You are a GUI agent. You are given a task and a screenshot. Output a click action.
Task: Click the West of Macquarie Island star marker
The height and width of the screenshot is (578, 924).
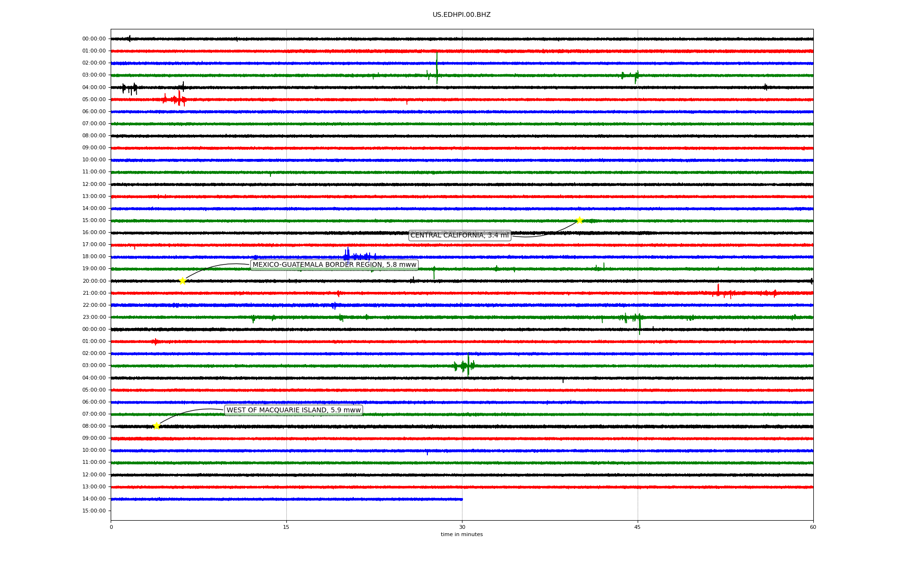pos(156,426)
